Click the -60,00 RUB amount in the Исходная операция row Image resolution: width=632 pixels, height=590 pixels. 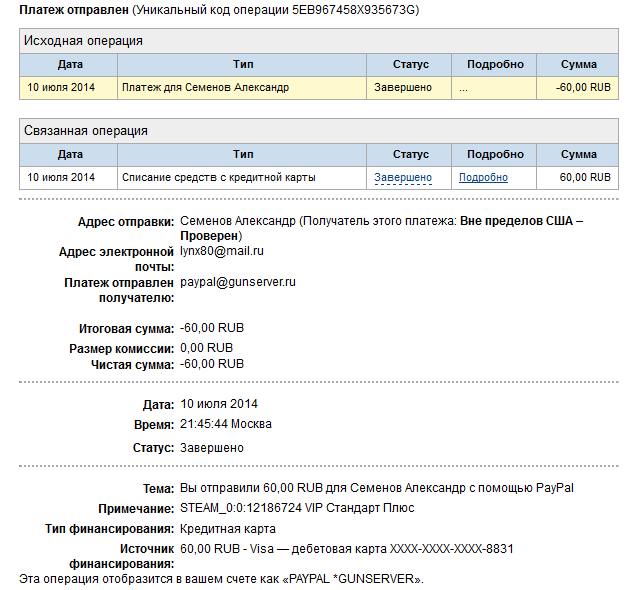pos(585,88)
